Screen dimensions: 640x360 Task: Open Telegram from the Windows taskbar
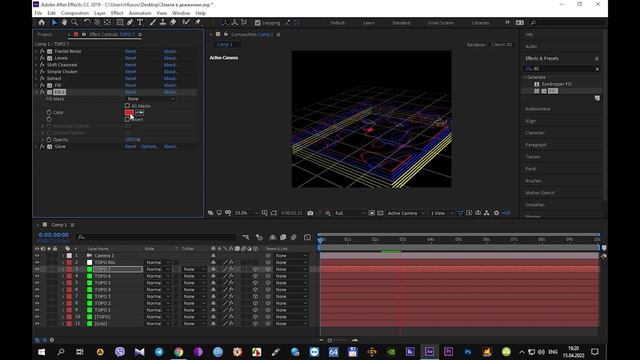point(159,352)
